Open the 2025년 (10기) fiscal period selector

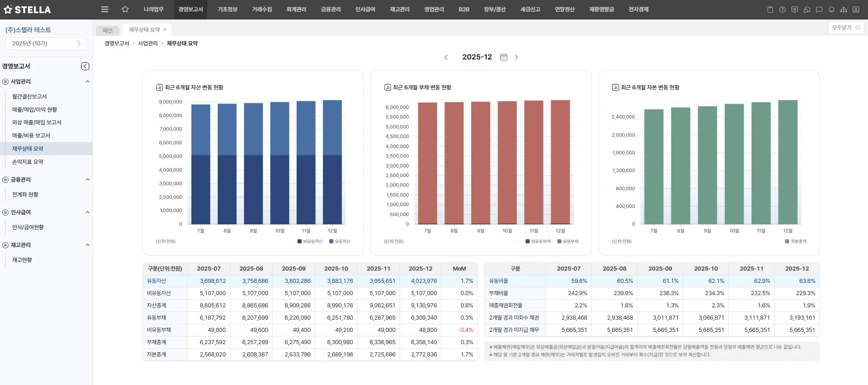tap(46, 44)
